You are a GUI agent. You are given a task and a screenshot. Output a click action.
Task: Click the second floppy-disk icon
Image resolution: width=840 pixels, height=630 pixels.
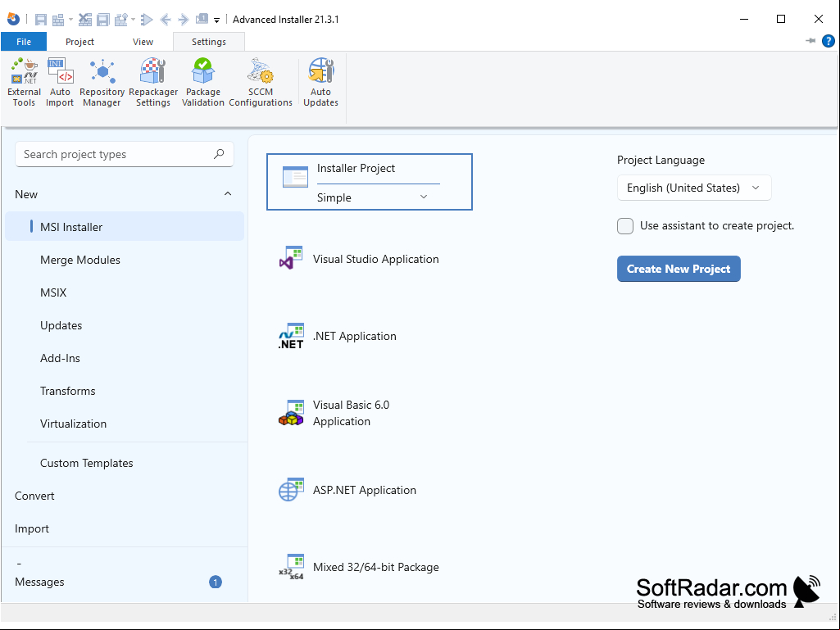click(x=103, y=20)
